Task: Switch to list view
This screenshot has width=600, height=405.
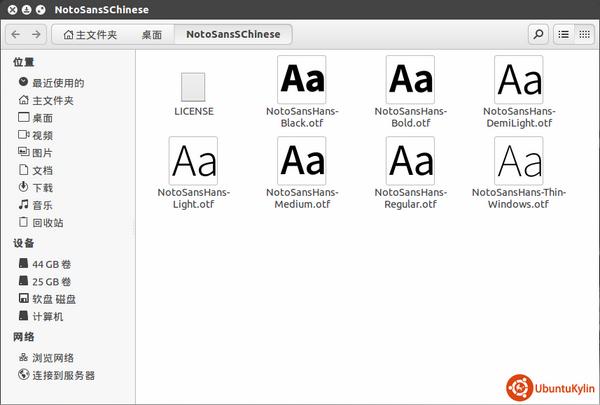Action: tap(564, 34)
